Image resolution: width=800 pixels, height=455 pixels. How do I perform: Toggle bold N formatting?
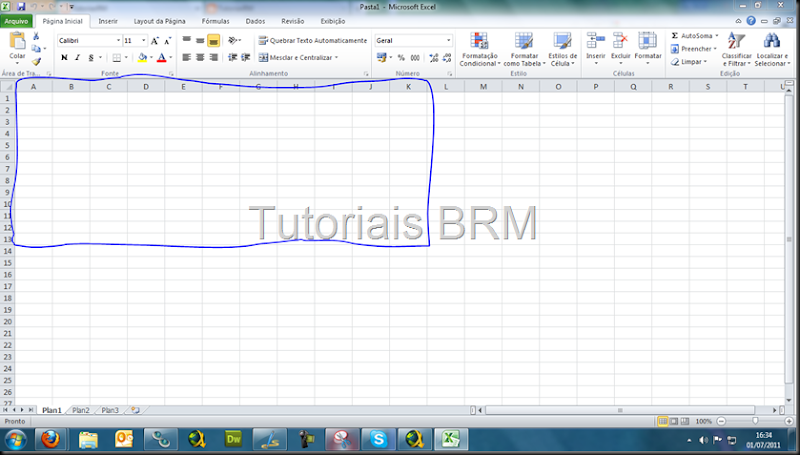click(x=64, y=57)
